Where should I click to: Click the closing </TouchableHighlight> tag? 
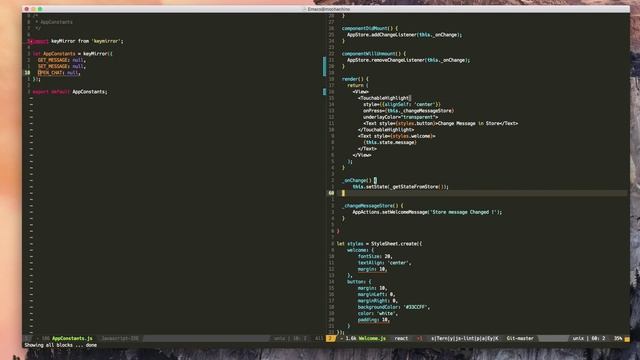pos(386,130)
